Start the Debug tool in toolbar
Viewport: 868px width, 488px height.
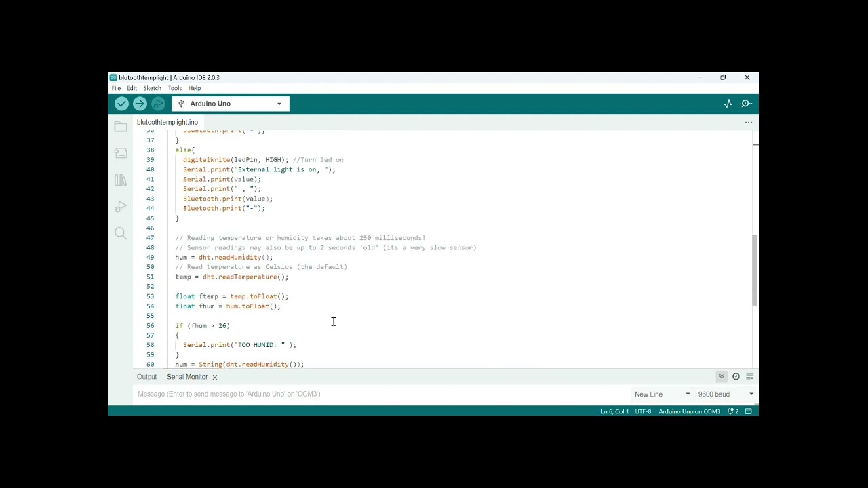(x=158, y=104)
